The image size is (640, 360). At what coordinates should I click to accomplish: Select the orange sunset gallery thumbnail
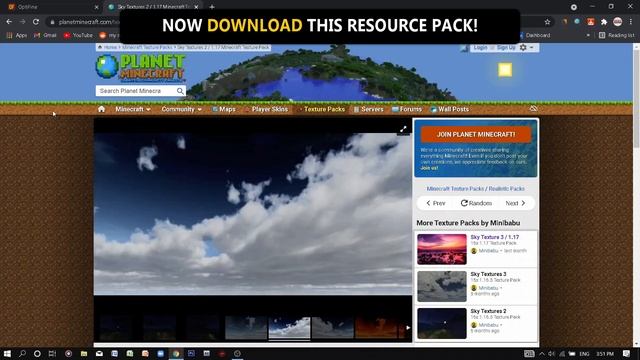pos(376,327)
